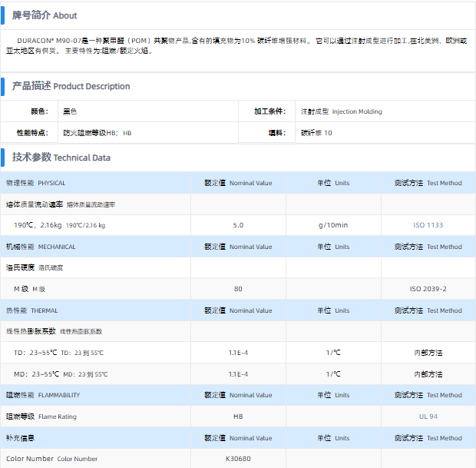
Task: Select the MD row 1.1E-4 value
Action: [238, 374]
